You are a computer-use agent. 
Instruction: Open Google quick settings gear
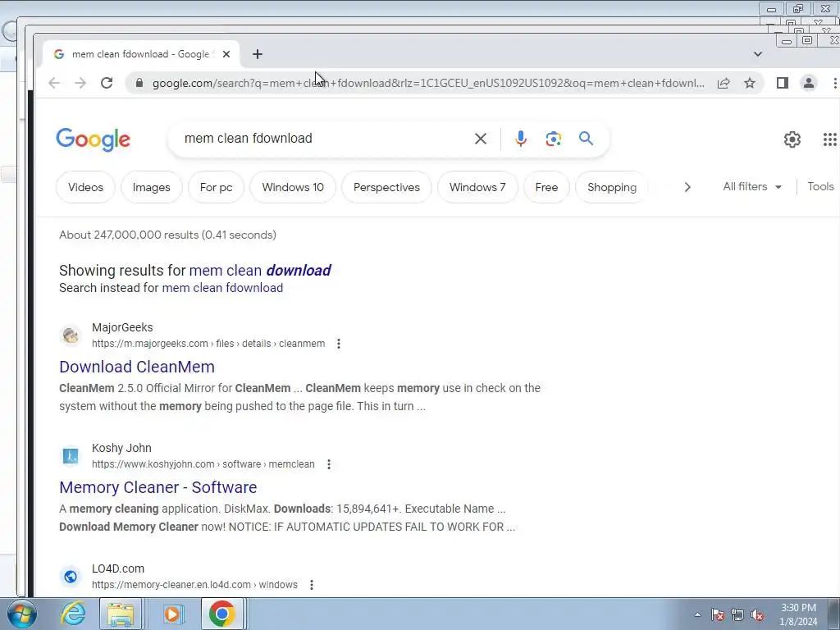click(x=792, y=139)
